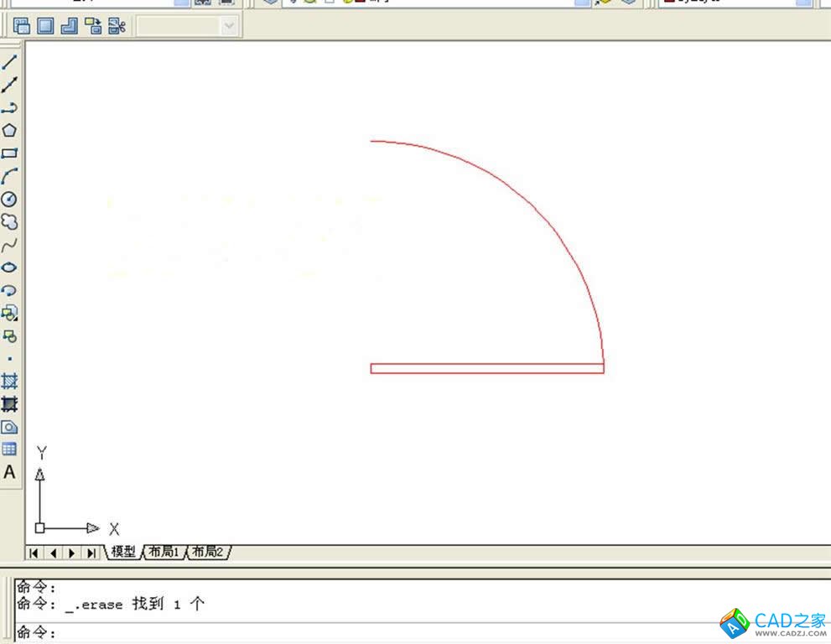Select the Spline curve tool
Screen dimensions: 831x644
[x=9, y=245]
